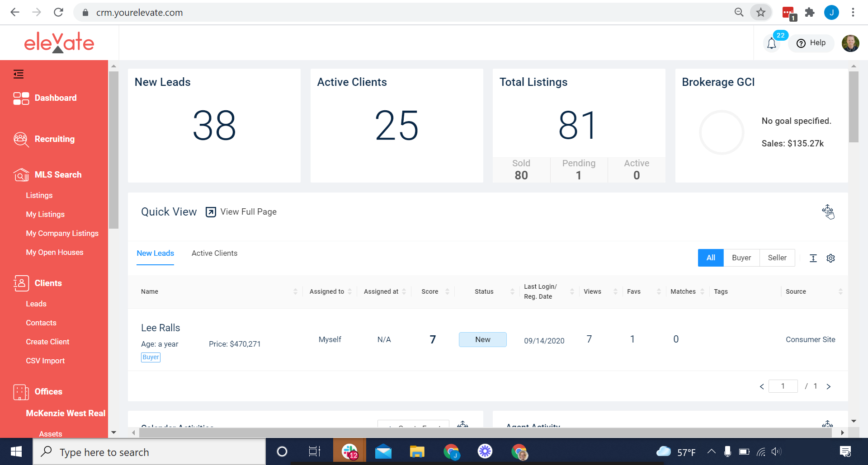The image size is (868, 465).
Task: Open the Offices icon in sidebar
Action: [21, 392]
